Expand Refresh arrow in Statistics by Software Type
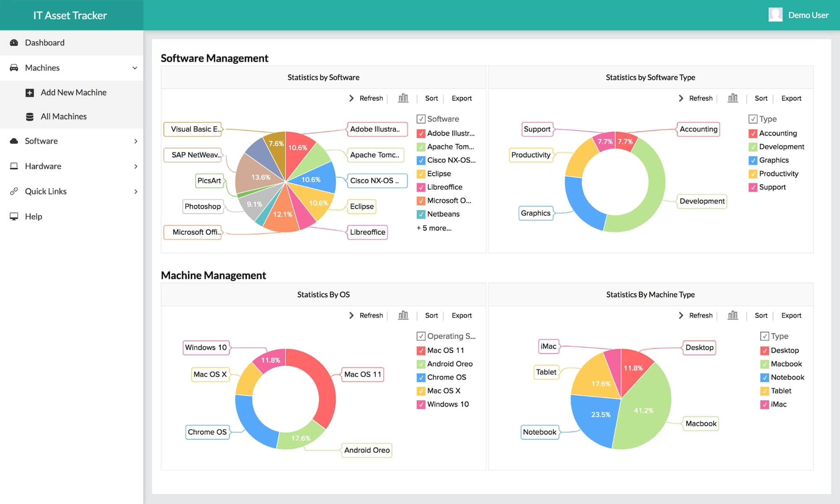 pos(681,98)
